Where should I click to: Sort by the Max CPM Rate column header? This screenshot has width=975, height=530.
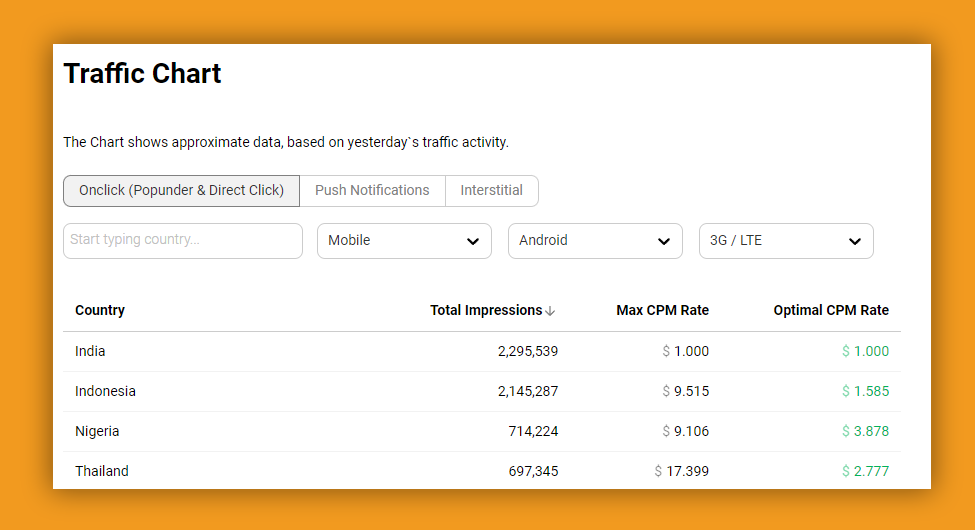pyautogui.click(x=662, y=310)
